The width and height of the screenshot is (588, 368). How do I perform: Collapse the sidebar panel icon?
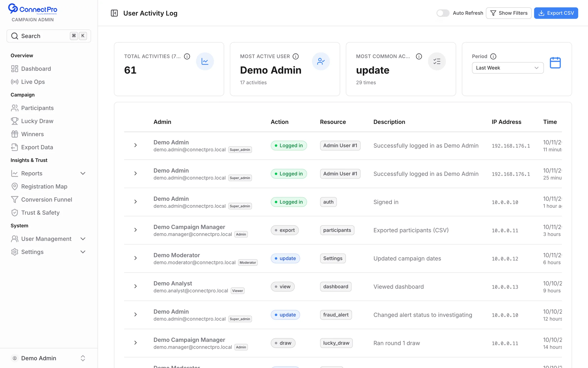114,13
